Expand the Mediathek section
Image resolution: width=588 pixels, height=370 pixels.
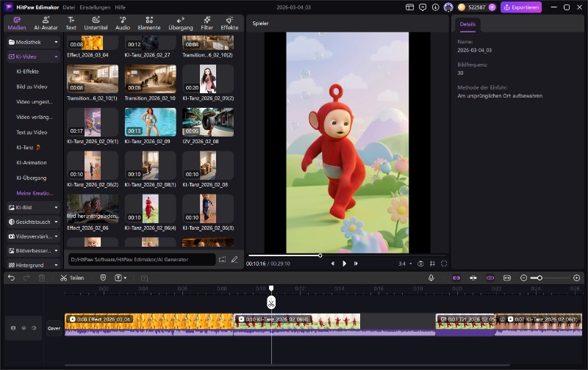33,42
